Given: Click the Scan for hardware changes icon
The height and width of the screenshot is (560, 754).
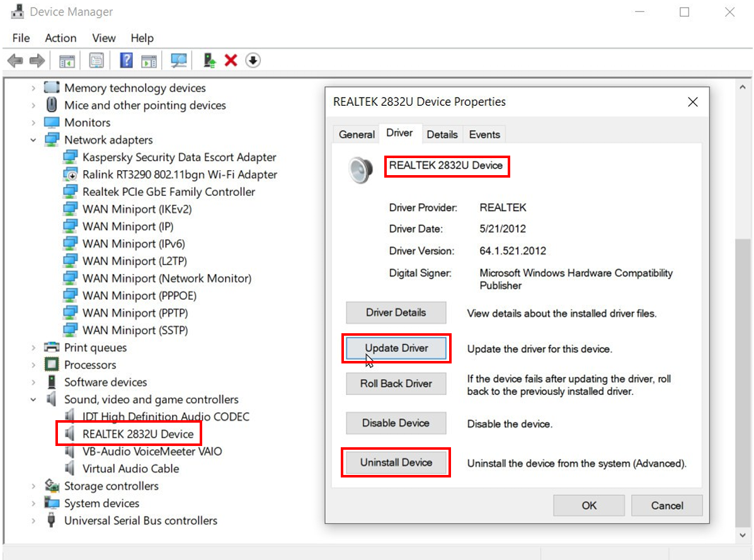Looking at the screenshot, I should [x=178, y=60].
